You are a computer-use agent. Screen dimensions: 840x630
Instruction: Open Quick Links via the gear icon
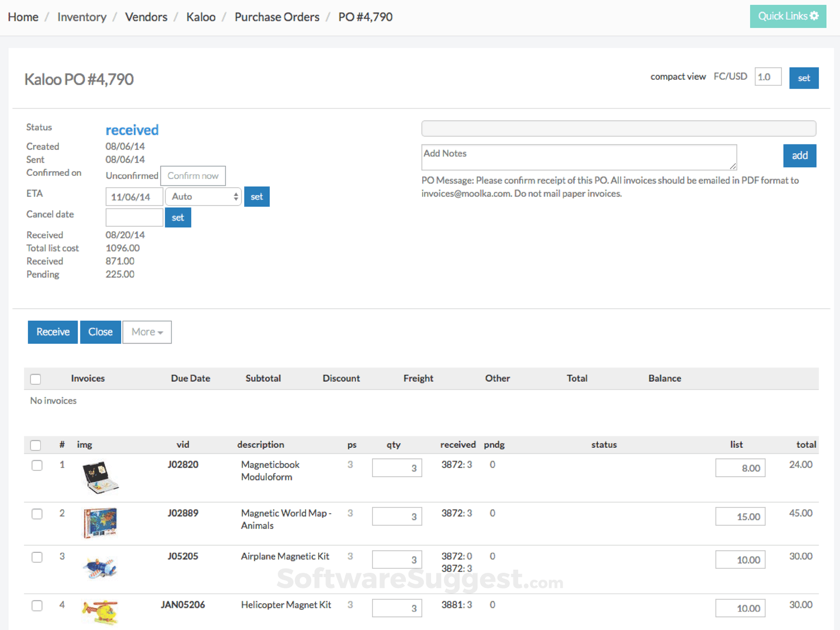click(x=813, y=16)
